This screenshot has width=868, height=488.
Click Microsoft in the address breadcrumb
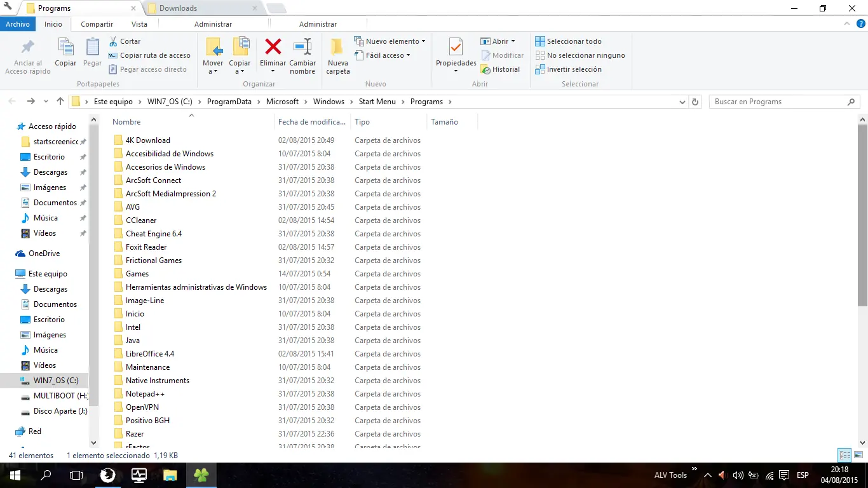click(282, 102)
